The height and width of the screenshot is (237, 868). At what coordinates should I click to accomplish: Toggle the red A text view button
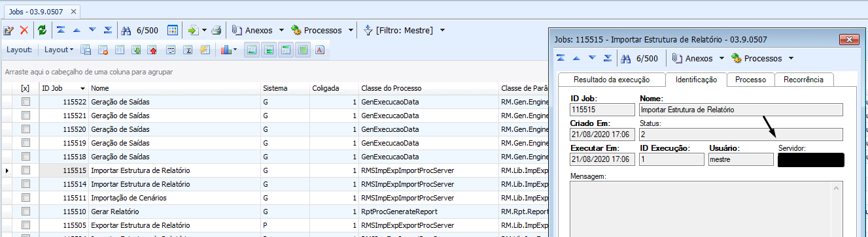320,50
